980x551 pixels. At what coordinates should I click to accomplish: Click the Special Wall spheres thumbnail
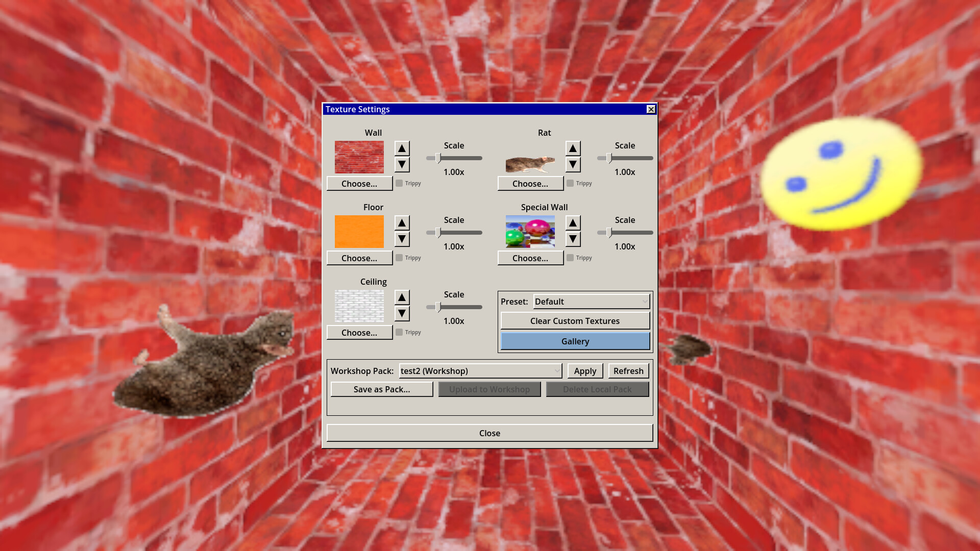click(530, 232)
